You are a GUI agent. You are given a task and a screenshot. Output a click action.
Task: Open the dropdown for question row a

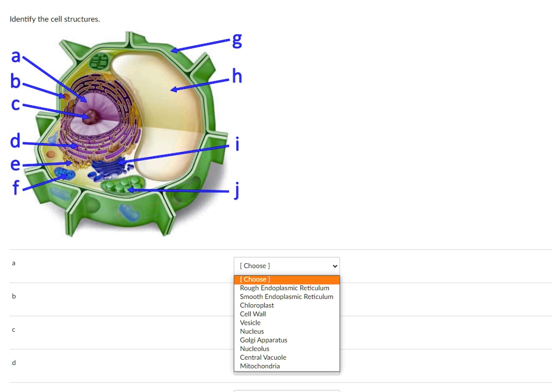pos(286,265)
